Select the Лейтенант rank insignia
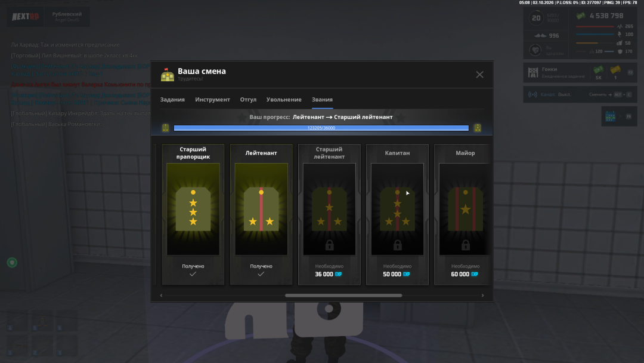 coord(261,209)
